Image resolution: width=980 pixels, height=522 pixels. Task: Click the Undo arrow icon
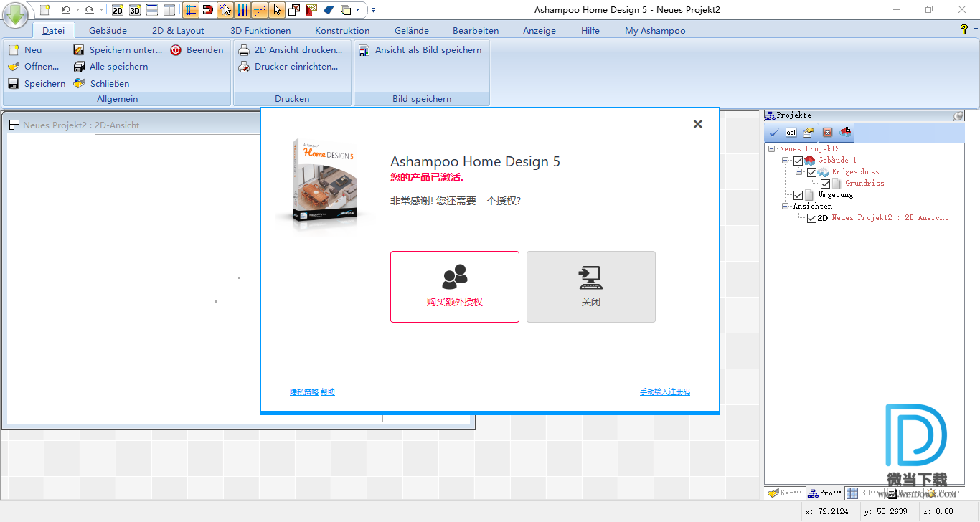[x=66, y=9]
